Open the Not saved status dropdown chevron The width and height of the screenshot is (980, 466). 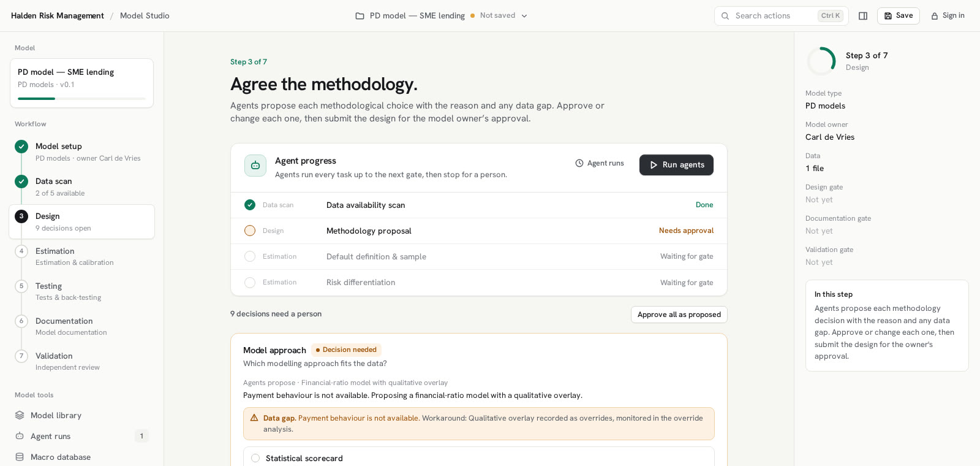[524, 16]
